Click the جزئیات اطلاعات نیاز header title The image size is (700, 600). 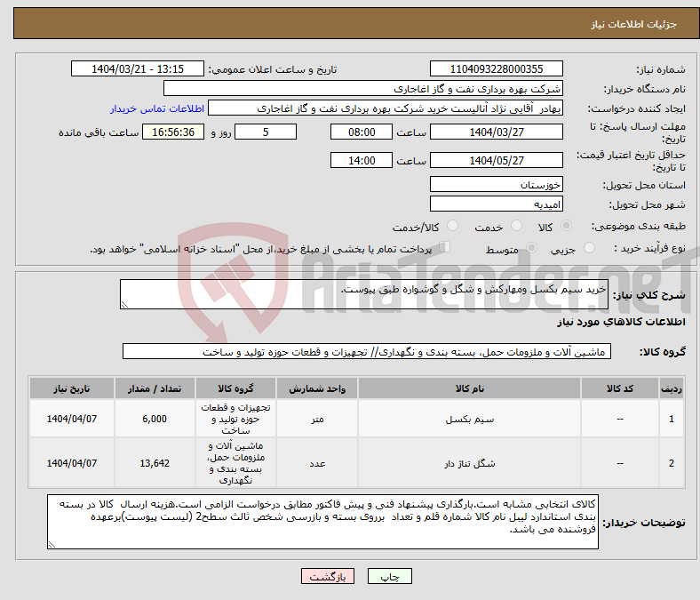coord(633,24)
